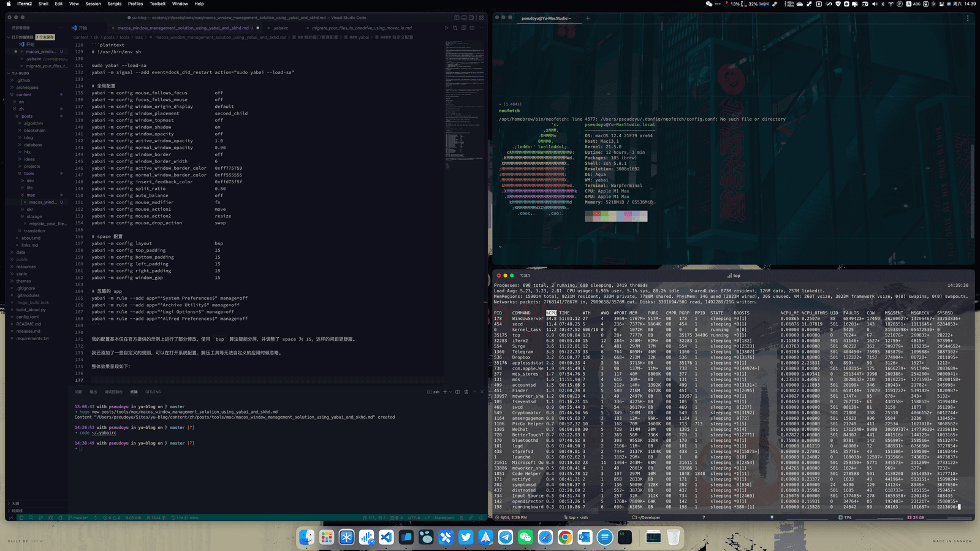The image size is (980, 551).
Task: Open Google Chrome from the Dock
Action: [x=565, y=538]
